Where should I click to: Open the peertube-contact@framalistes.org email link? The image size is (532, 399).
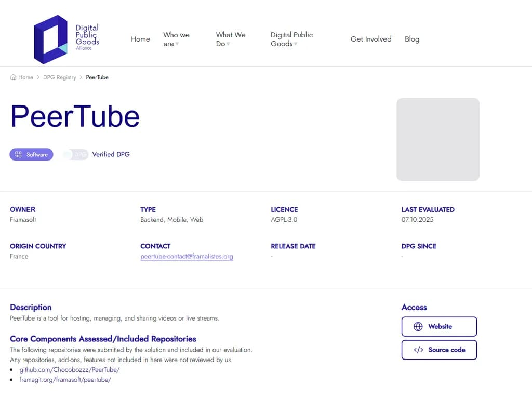[x=187, y=256]
